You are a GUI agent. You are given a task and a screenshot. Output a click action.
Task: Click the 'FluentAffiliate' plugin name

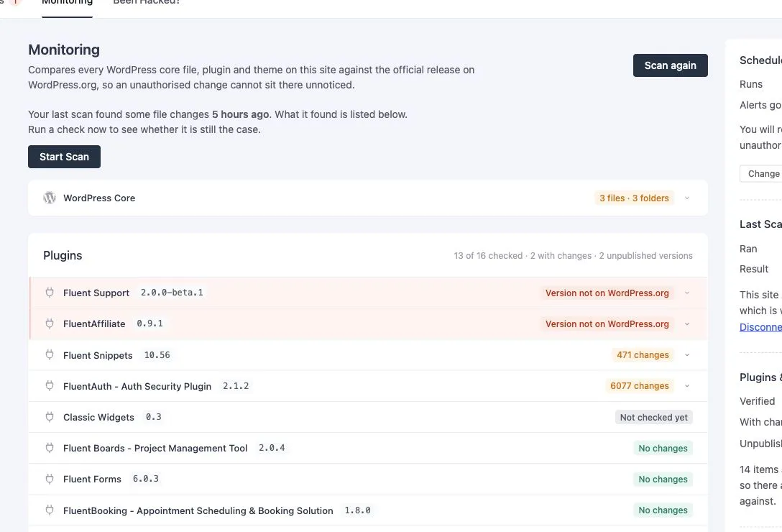(x=94, y=324)
